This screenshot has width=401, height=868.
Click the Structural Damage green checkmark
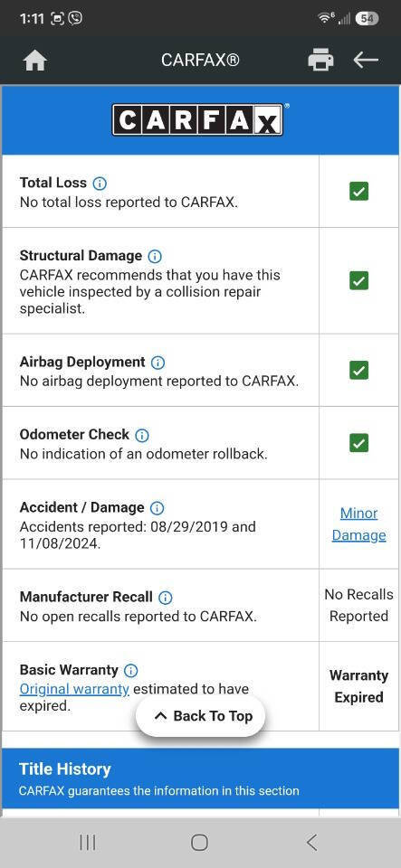358,280
